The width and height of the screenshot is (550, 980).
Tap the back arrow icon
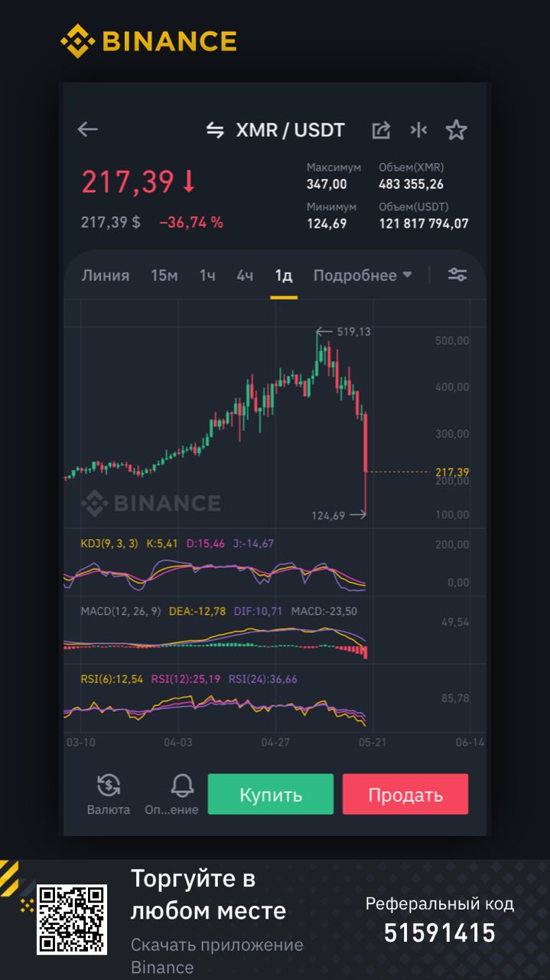(88, 129)
